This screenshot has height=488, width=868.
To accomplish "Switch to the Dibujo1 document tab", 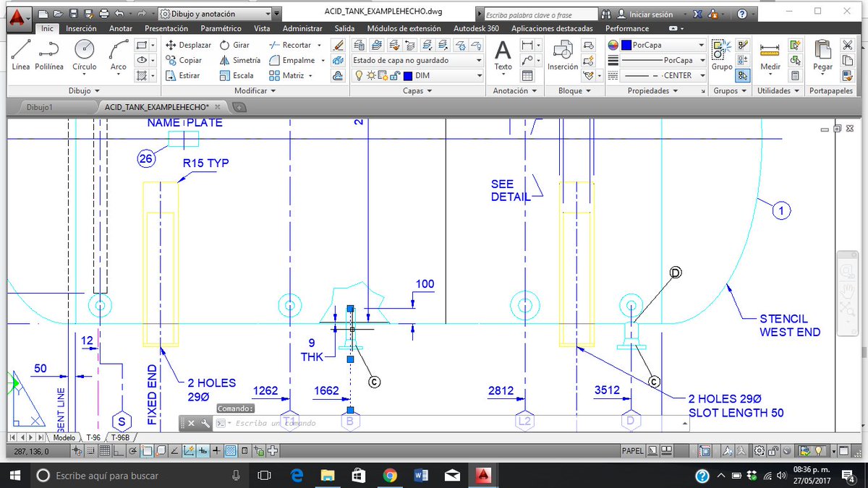I will click(x=40, y=106).
